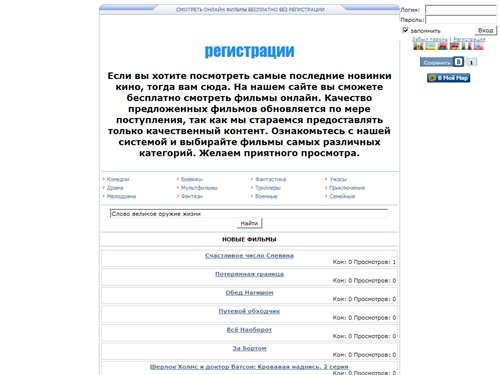
Task: Click the red-green flag icon, third in row
Action: tap(443, 46)
